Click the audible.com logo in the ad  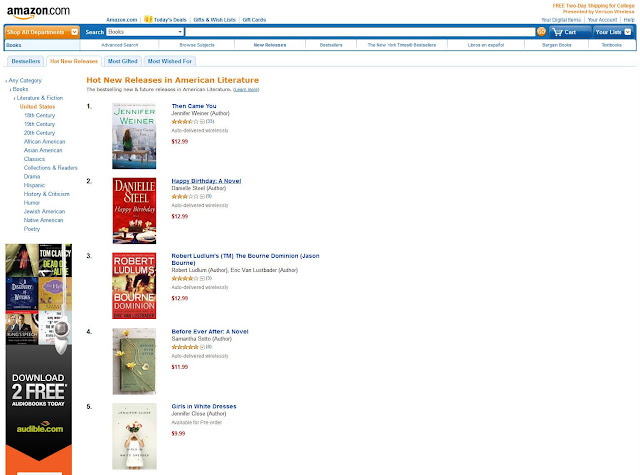click(40, 428)
